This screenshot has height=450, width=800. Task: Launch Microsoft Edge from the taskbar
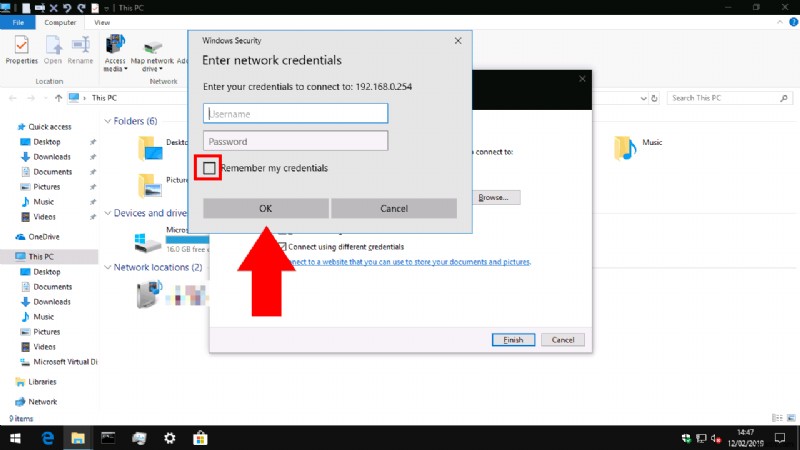(47, 438)
